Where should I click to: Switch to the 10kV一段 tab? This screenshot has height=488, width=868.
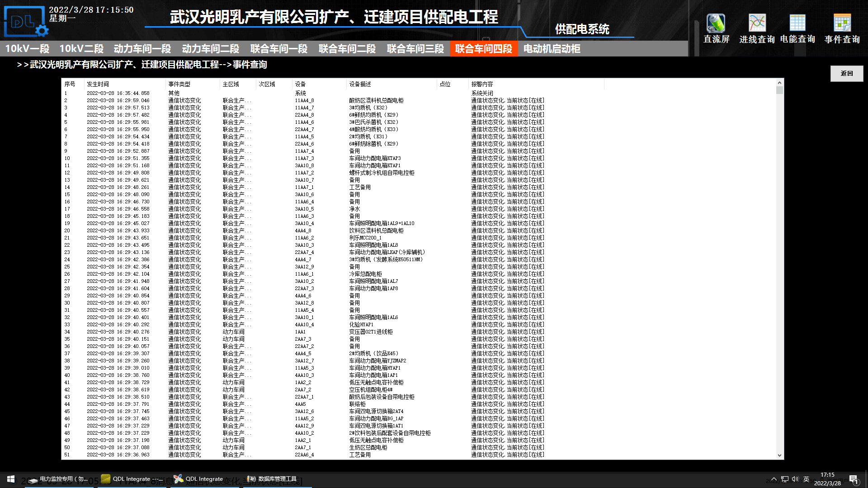pyautogui.click(x=27, y=49)
